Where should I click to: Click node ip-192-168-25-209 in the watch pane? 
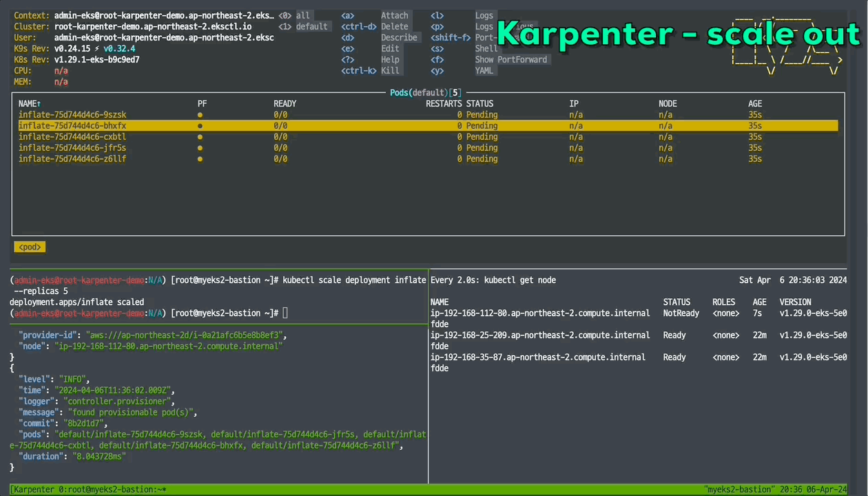pos(540,335)
